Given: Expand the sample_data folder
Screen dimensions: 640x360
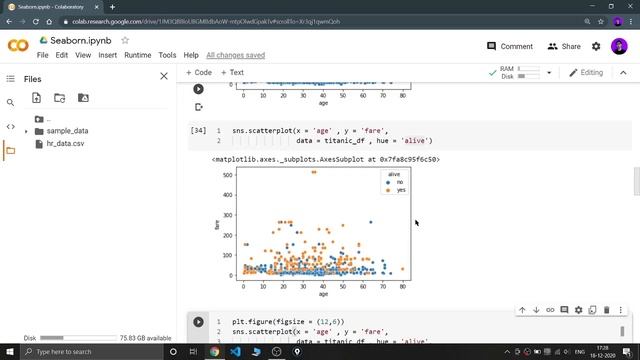Looking at the screenshot, I should 26,131.
